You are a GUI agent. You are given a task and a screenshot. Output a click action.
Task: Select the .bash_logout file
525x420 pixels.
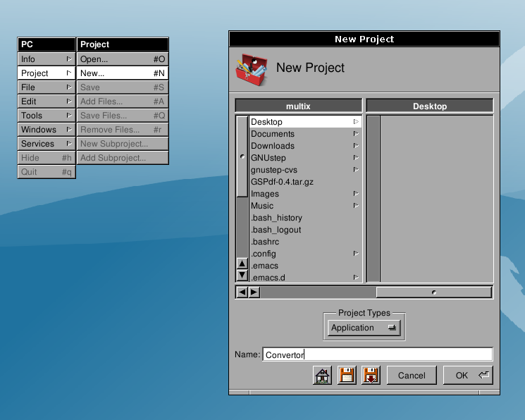coord(276,230)
